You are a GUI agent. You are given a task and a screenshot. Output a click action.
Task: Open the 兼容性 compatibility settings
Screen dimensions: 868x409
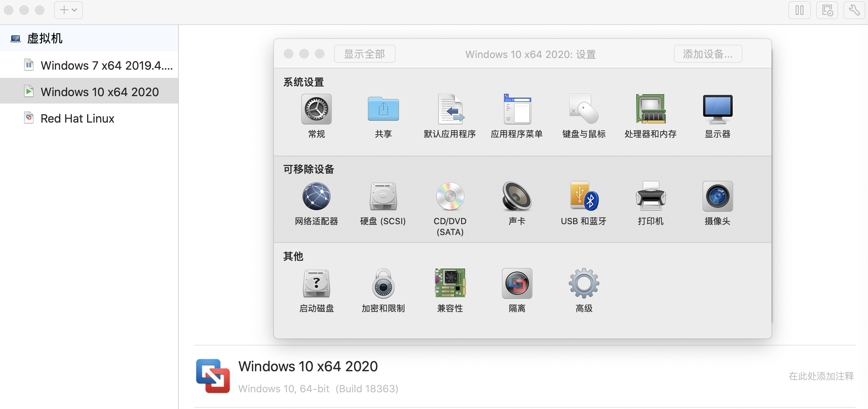pos(450,284)
